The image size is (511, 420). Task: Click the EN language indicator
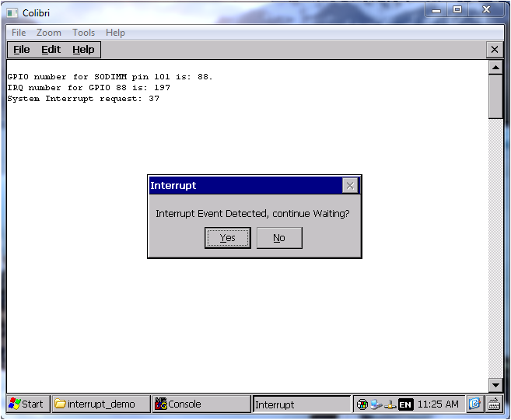(405, 404)
